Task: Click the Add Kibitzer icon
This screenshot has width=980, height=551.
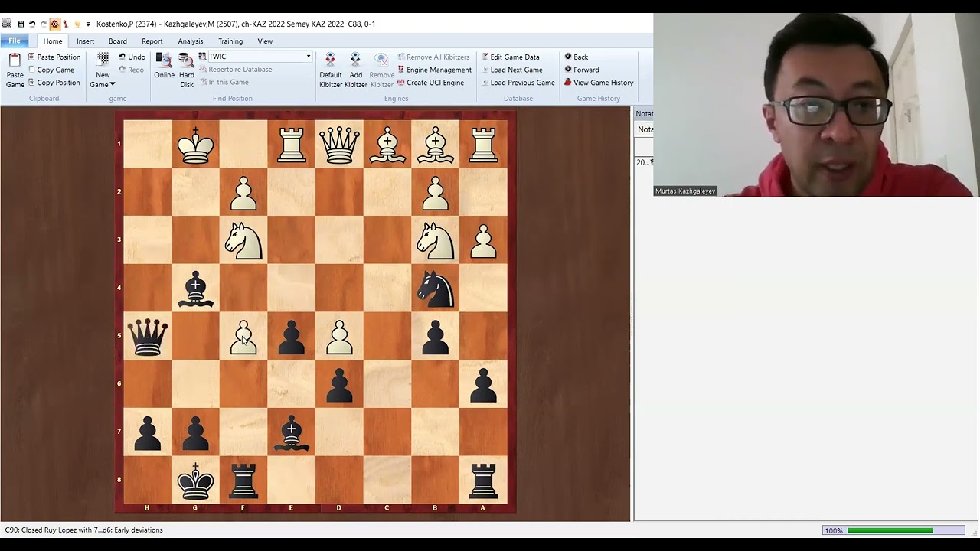Action: [x=355, y=60]
